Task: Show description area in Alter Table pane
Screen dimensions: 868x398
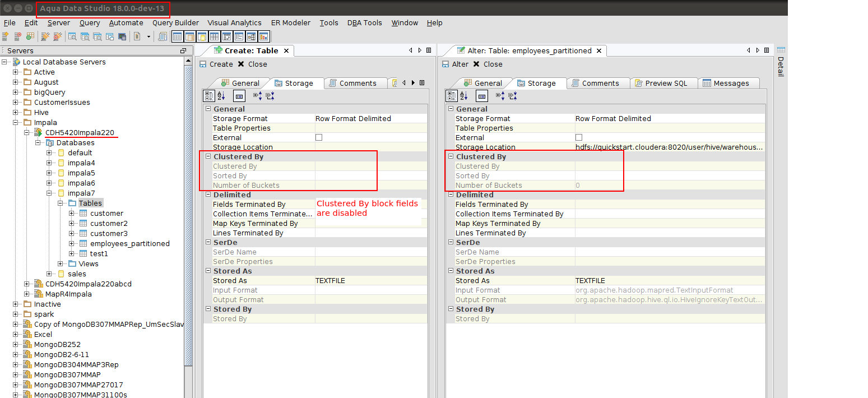Action: coord(481,96)
